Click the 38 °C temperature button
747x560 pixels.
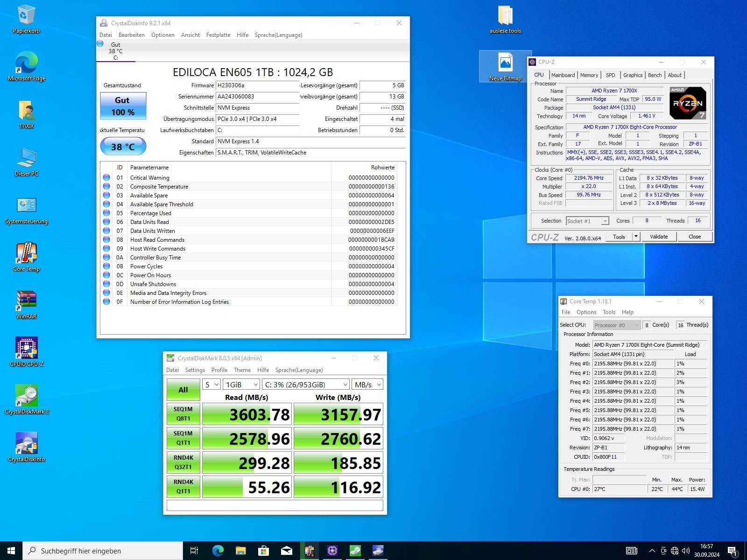pos(123,147)
